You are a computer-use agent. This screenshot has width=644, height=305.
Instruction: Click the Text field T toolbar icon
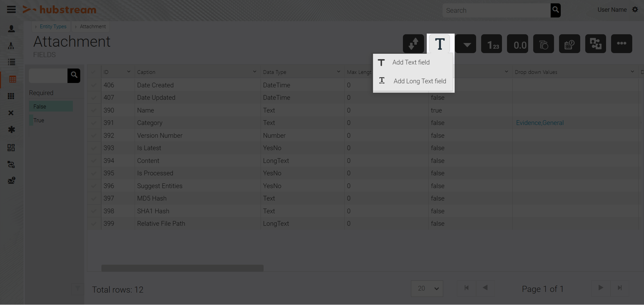click(x=440, y=44)
